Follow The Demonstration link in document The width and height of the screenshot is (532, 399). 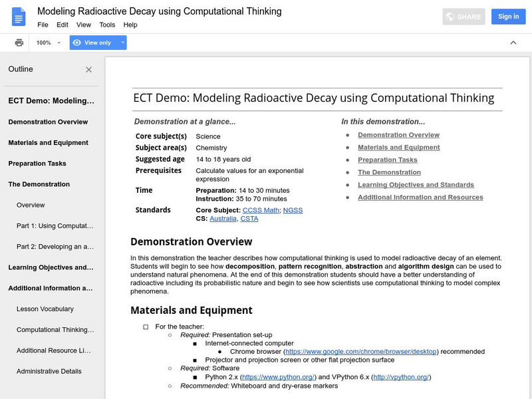click(x=390, y=172)
